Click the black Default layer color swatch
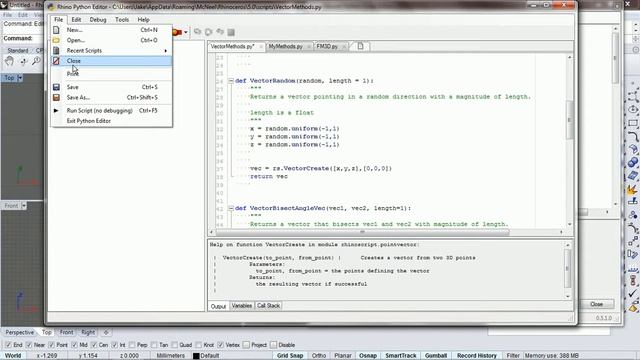This screenshot has width=640, height=360. [196, 356]
